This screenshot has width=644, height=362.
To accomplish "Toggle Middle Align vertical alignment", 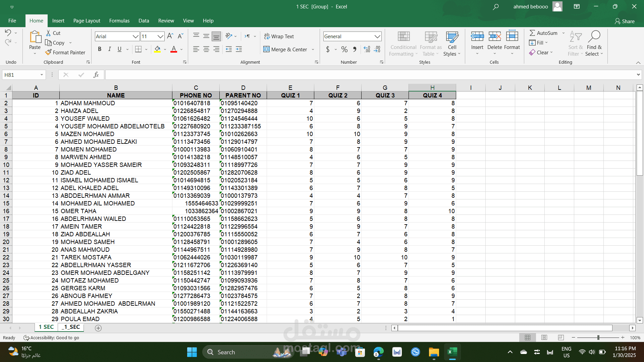I will point(206,36).
